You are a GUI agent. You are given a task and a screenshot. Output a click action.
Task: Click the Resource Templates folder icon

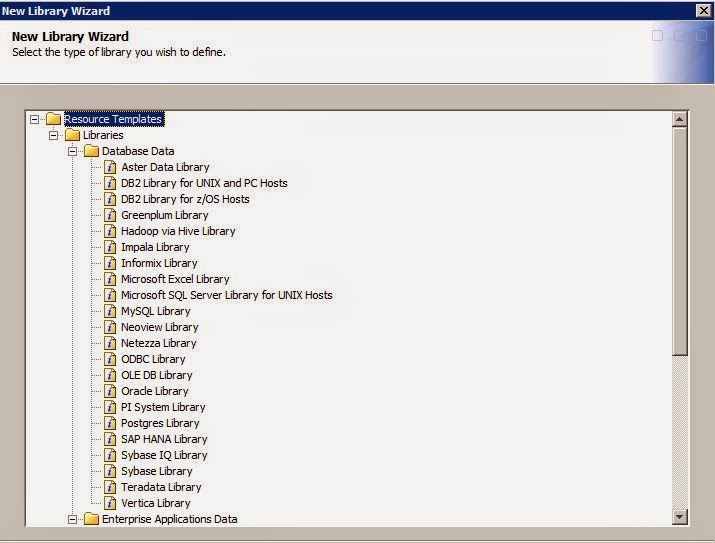point(53,119)
